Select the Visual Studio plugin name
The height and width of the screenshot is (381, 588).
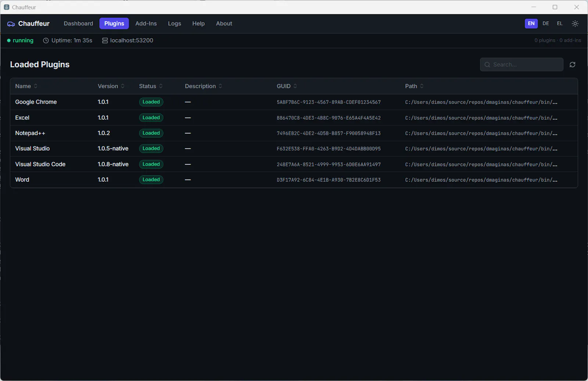click(32, 149)
